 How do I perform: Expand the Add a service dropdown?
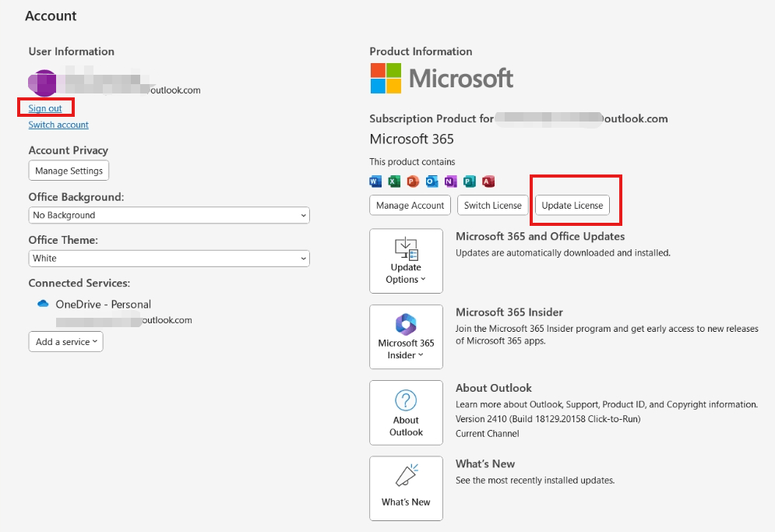[x=65, y=341]
